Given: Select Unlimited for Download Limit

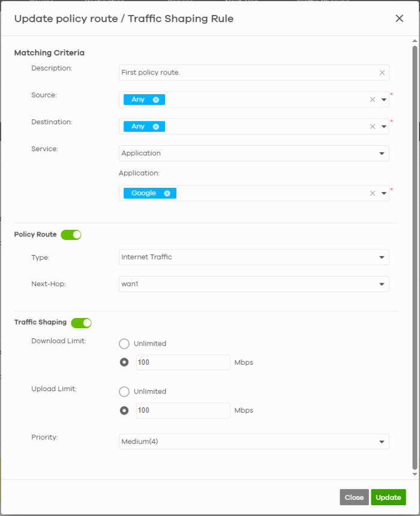Looking at the screenshot, I should click(x=124, y=344).
